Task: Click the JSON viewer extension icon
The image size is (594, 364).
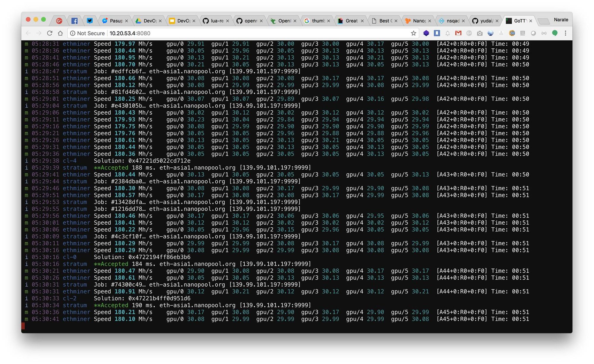Action: pyautogui.click(x=544, y=33)
